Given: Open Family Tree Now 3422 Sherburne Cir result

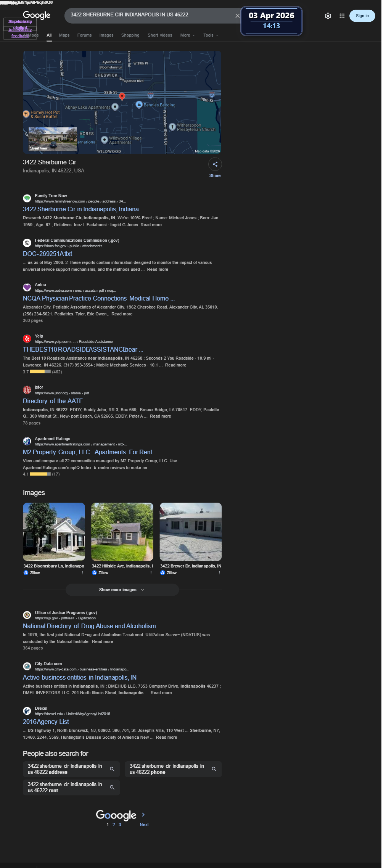Looking at the screenshot, I should tap(81, 209).
